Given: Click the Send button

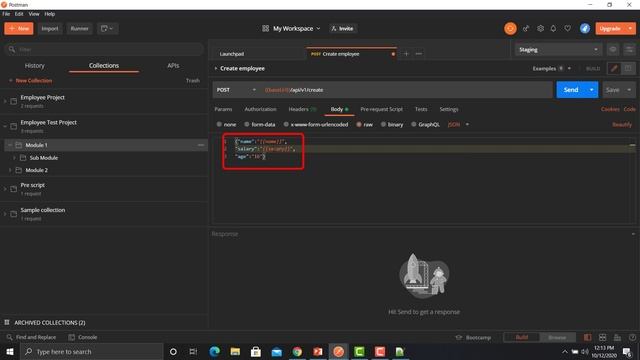Looking at the screenshot, I should (x=571, y=90).
